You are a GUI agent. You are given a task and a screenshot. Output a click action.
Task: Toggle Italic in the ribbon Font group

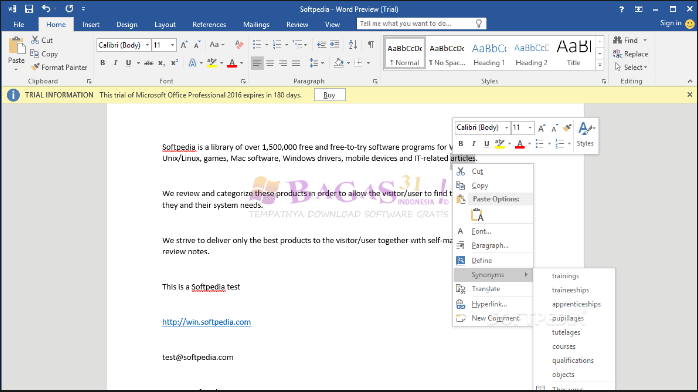pos(116,63)
